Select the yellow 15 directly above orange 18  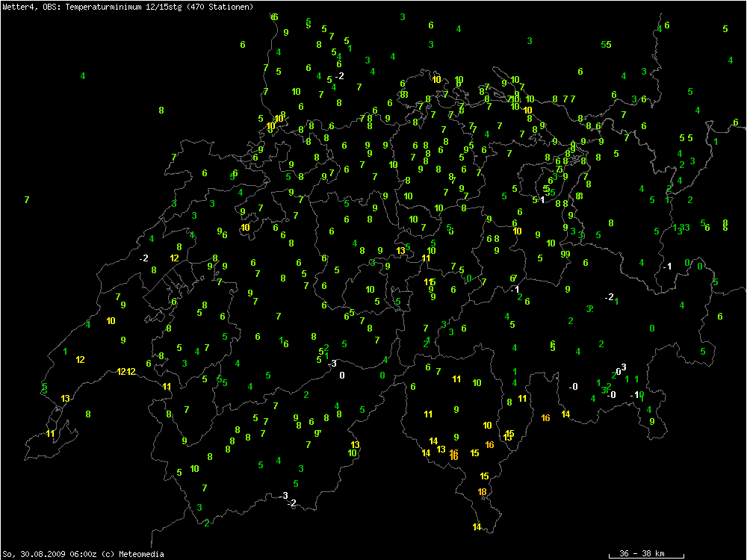point(484,476)
